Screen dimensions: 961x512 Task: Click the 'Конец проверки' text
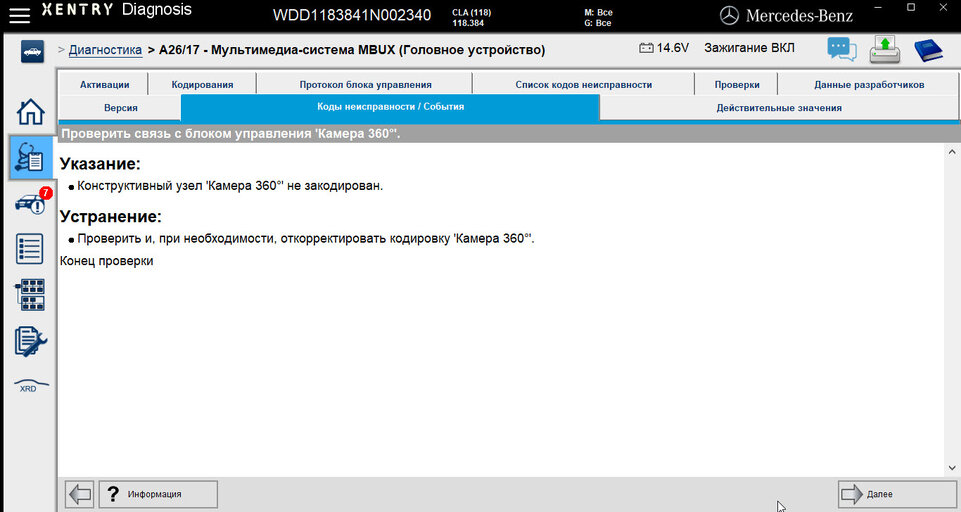pos(107,261)
